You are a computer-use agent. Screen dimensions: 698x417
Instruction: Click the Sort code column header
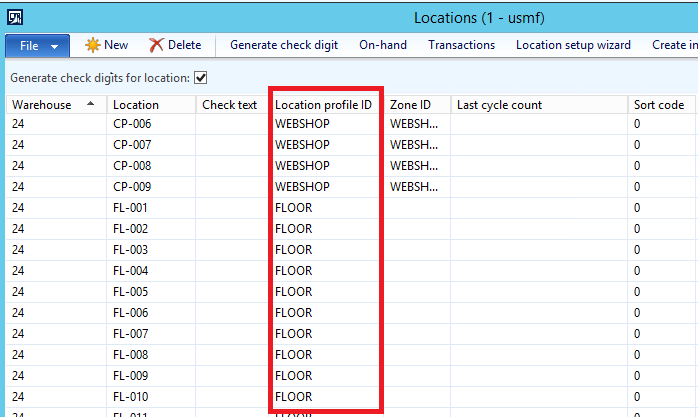pyautogui.click(x=659, y=104)
